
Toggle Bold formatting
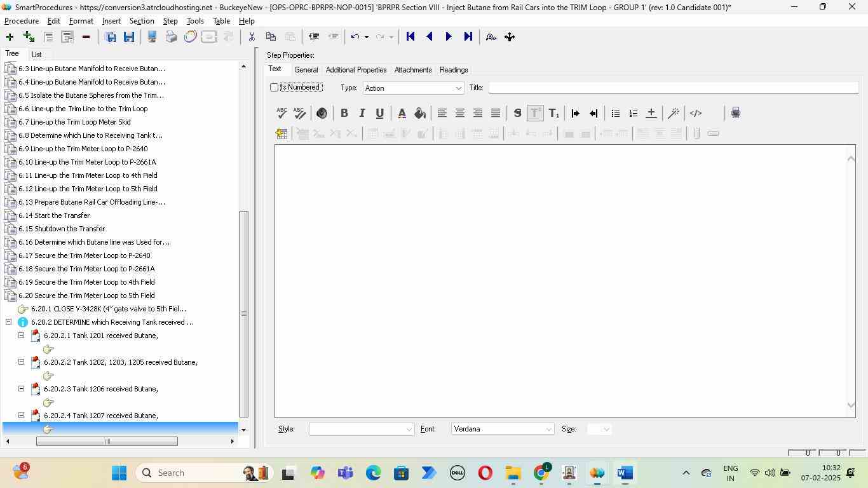click(x=344, y=113)
